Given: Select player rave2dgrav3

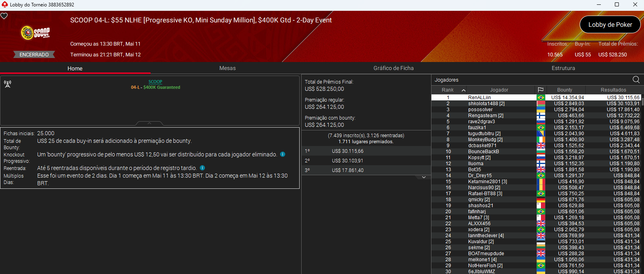Looking at the screenshot, I should [x=537, y=122].
